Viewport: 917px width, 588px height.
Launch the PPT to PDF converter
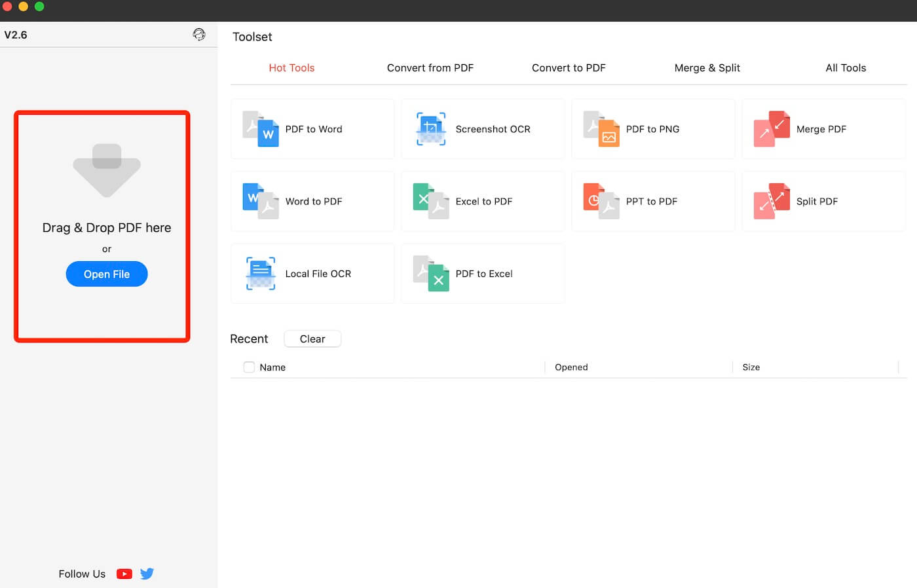tap(653, 201)
